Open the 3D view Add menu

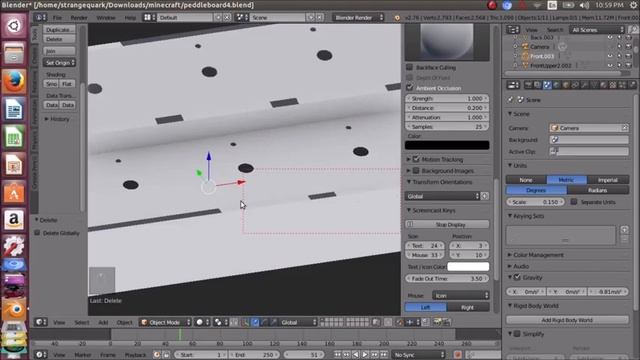(103, 322)
